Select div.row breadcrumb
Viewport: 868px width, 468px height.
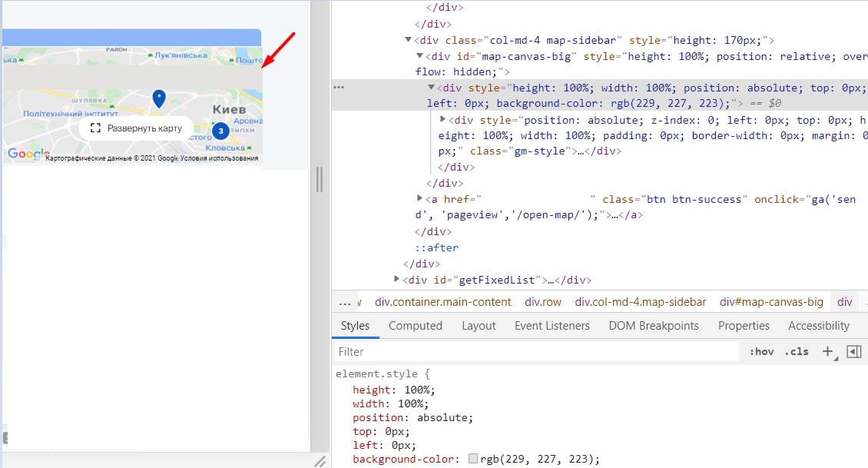[543, 303]
